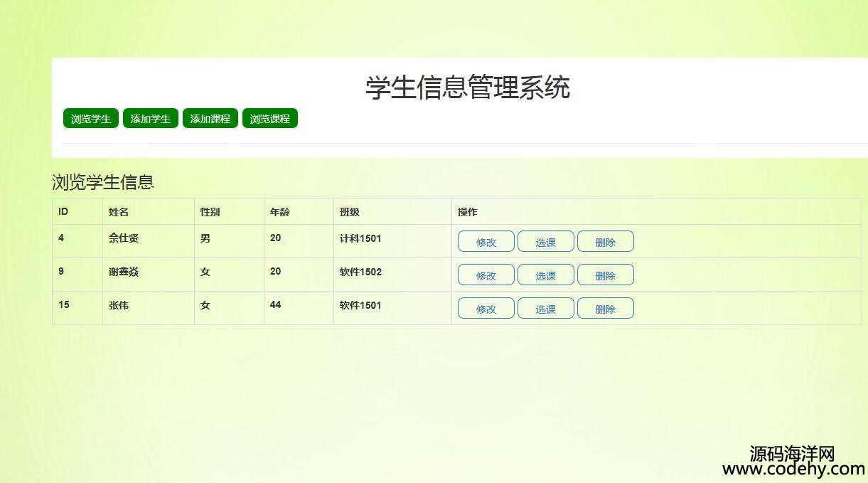This screenshot has height=483, width=868.
Task: Select the 添加课程 navigation button
Action: coord(210,119)
